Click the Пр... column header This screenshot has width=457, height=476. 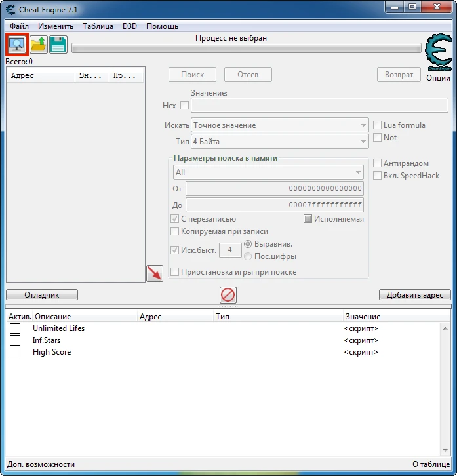click(126, 75)
